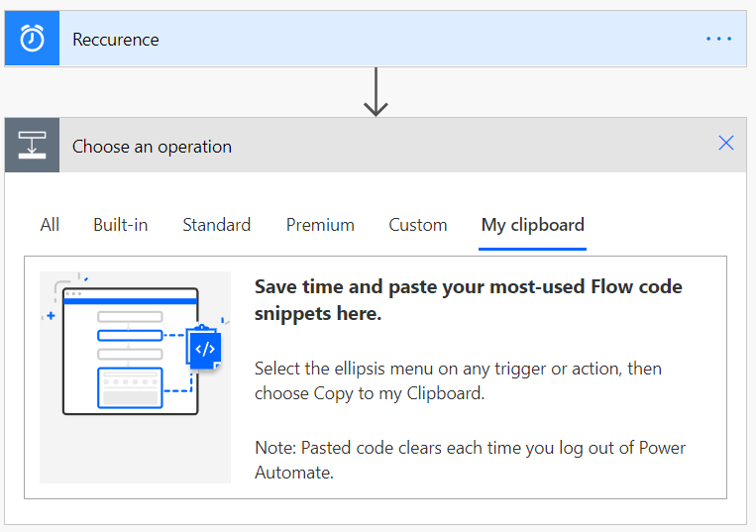This screenshot has width=756, height=532.
Task: Click the Choose an operation step icon
Action: (x=32, y=146)
